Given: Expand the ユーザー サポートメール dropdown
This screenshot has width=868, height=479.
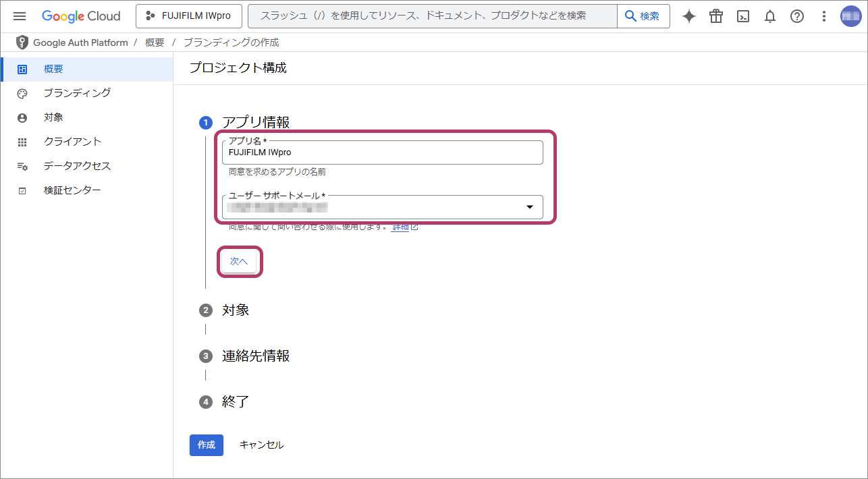Looking at the screenshot, I should 530,207.
